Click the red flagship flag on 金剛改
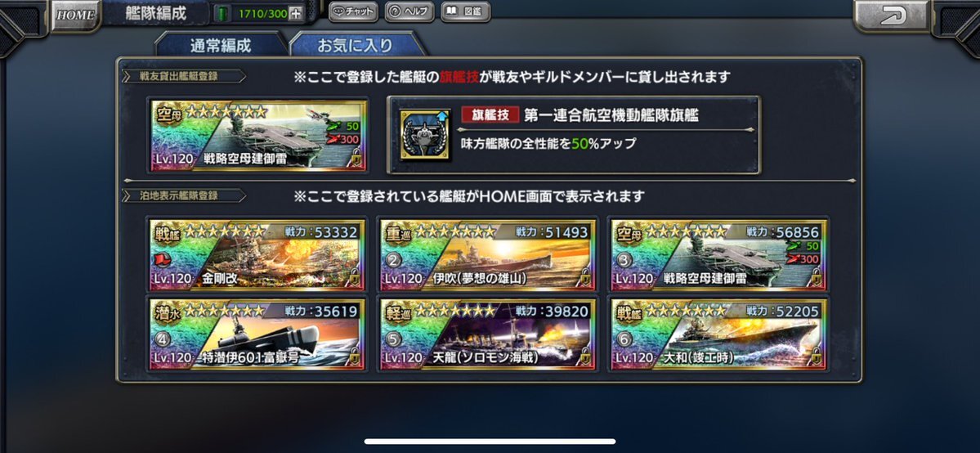 [163, 258]
